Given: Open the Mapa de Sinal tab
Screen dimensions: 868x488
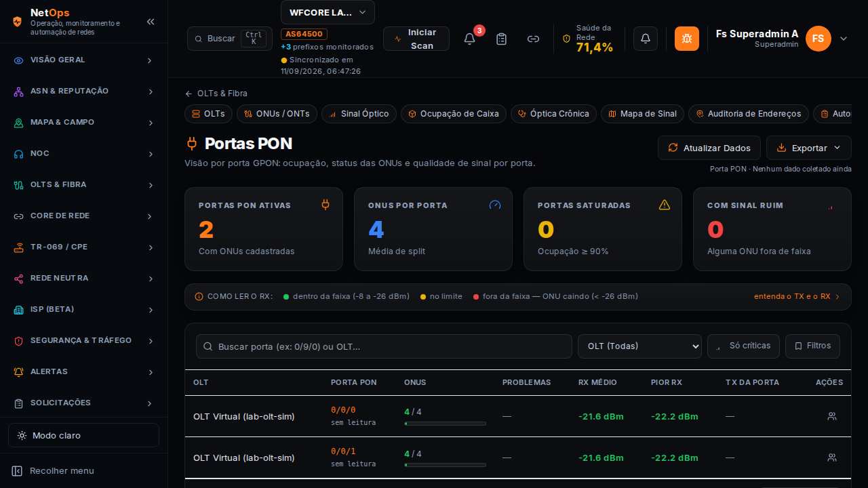Looking at the screenshot, I should point(642,114).
